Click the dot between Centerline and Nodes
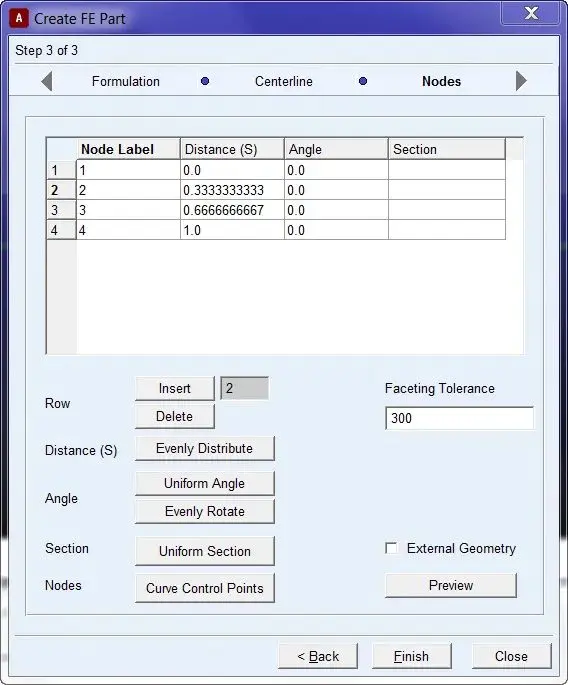The height and width of the screenshot is (685, 568). click(x=363, y=81)
